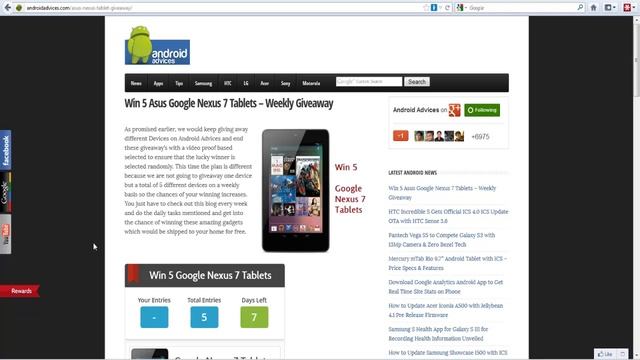Click the site favicon in the address bar
This screenshot has height=360, width=640.
tap(19, 8)
